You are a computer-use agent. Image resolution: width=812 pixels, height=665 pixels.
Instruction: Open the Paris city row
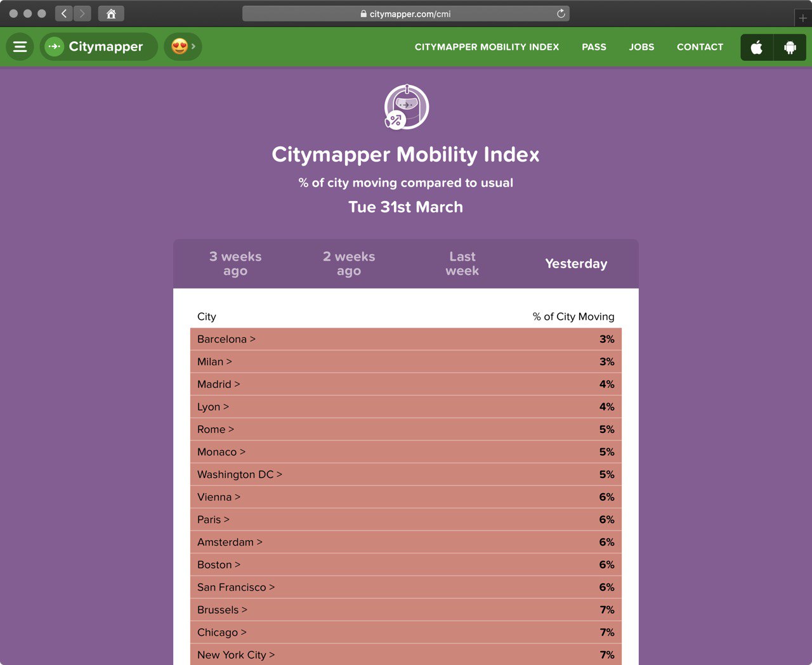coord(406,520)
